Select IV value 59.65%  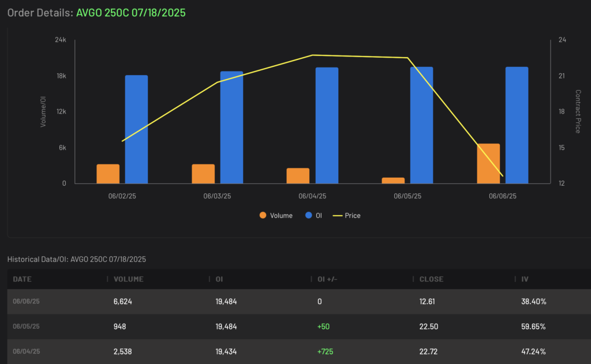point(533,327)
